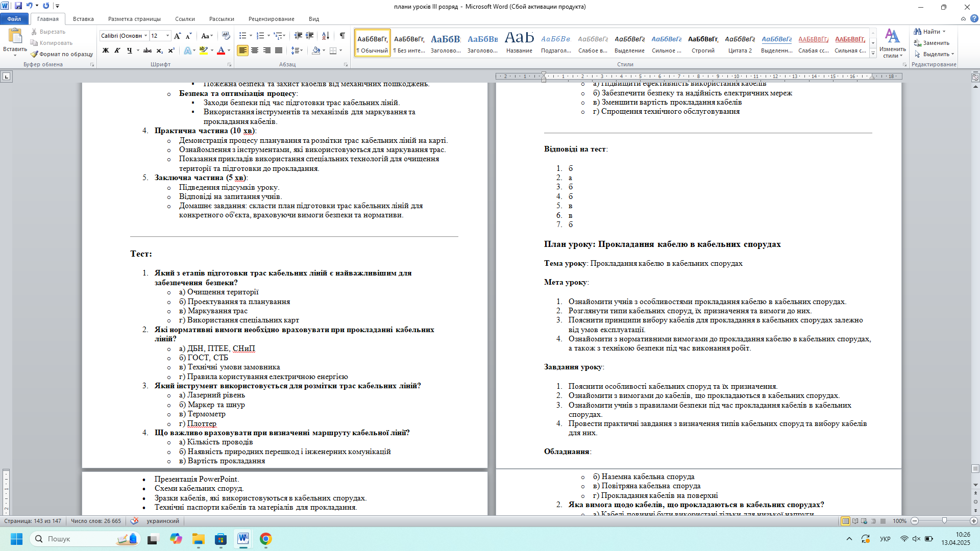Open the Calibri font name dropdown
Viewport: 980px width, 551px height.
145,36
